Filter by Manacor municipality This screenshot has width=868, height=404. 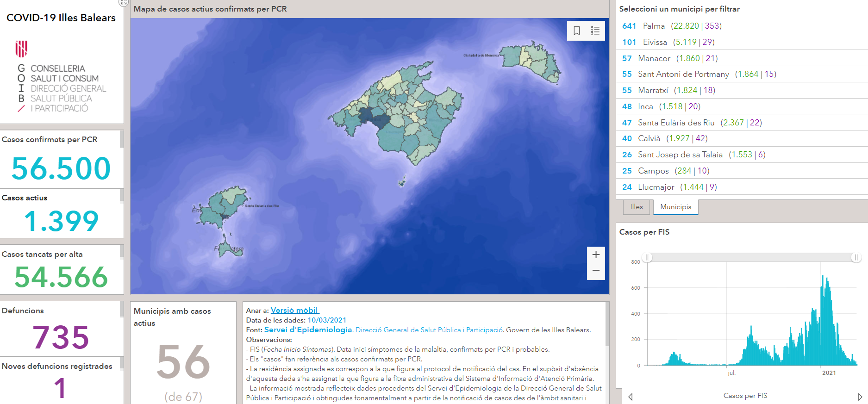[742, 58]
